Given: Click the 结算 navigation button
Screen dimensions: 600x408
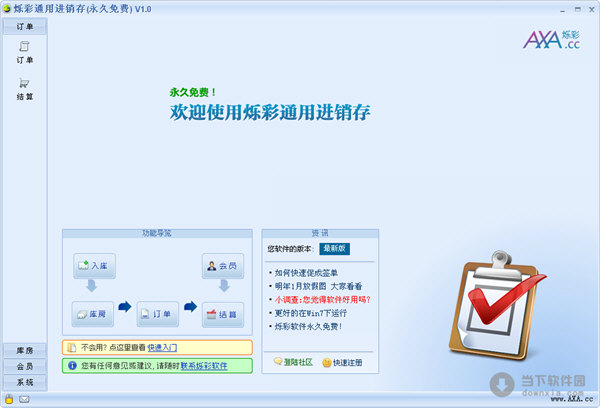Looking at the screenshot, I should click(223, 315).
